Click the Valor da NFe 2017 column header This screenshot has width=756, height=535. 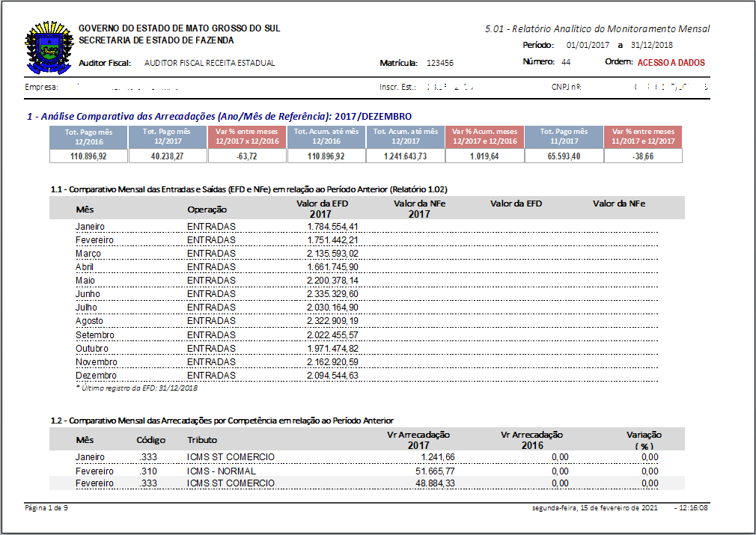tap(419, 208)
